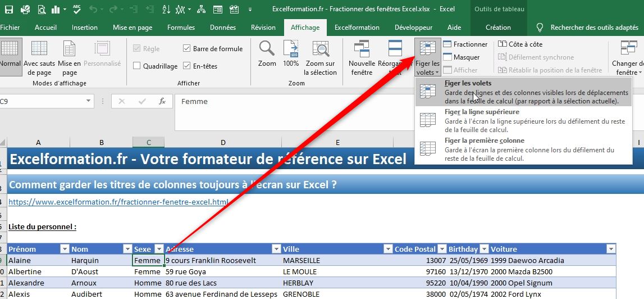Open the Formules tab
Screen dimensions: 644x299
pos(181,28)
